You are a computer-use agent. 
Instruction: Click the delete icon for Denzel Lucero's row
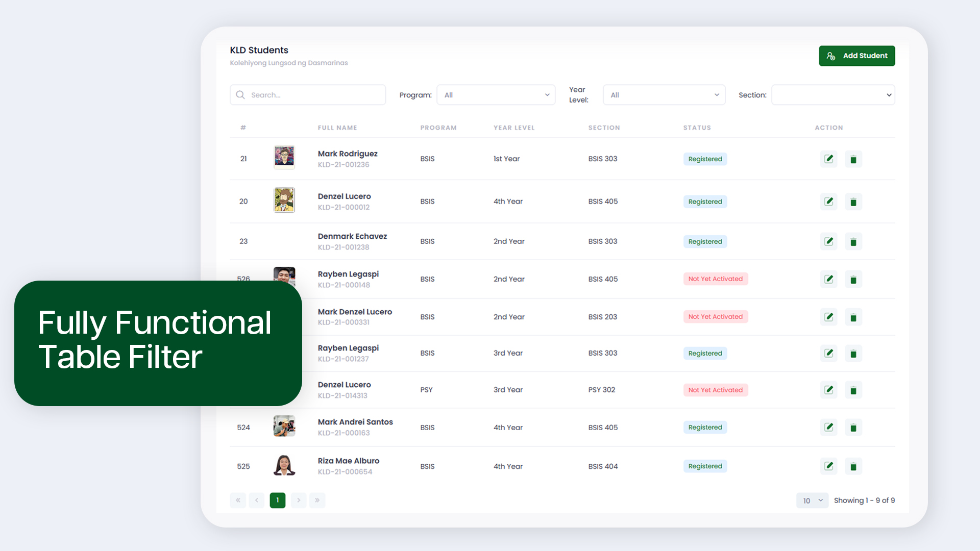pyautogui.click(x=853, y=201)
